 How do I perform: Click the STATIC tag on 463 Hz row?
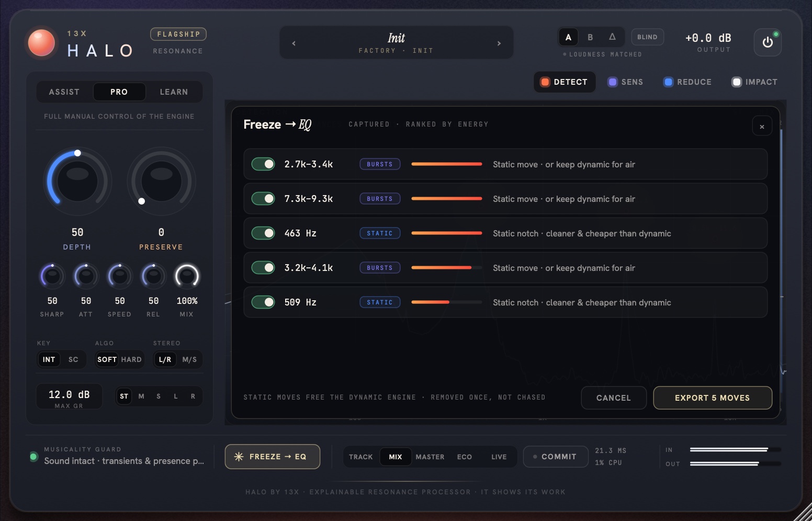click(x=380, y=233)
